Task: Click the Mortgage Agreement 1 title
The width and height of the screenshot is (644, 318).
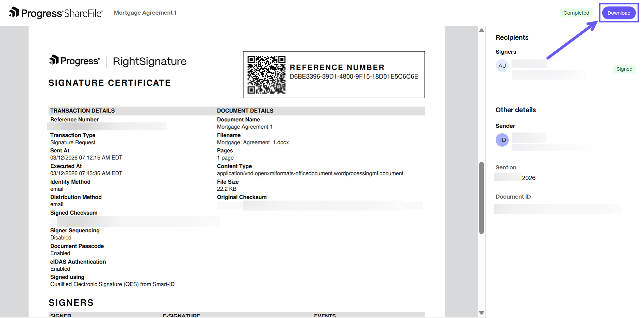Action: tap(145, 13)
